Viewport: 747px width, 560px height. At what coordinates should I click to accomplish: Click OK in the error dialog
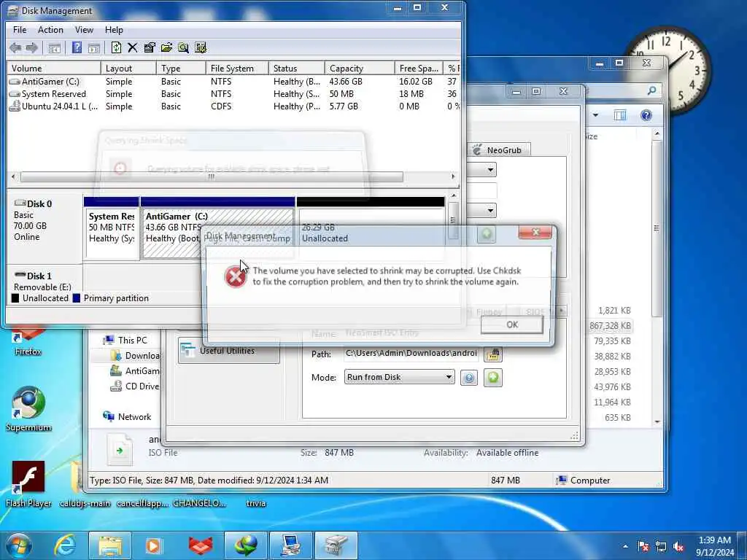(x=512, y=324)
